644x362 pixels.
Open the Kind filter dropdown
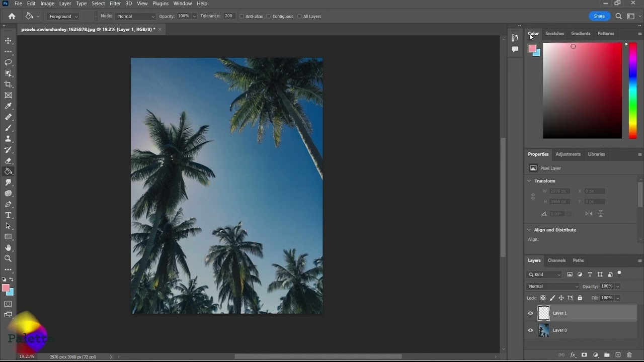[544, 275]
